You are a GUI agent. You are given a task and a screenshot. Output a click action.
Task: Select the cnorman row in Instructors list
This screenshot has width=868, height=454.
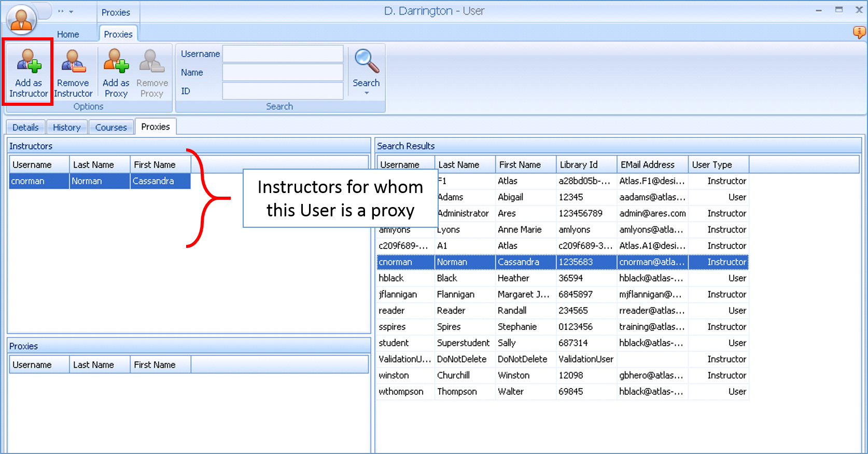28,181
